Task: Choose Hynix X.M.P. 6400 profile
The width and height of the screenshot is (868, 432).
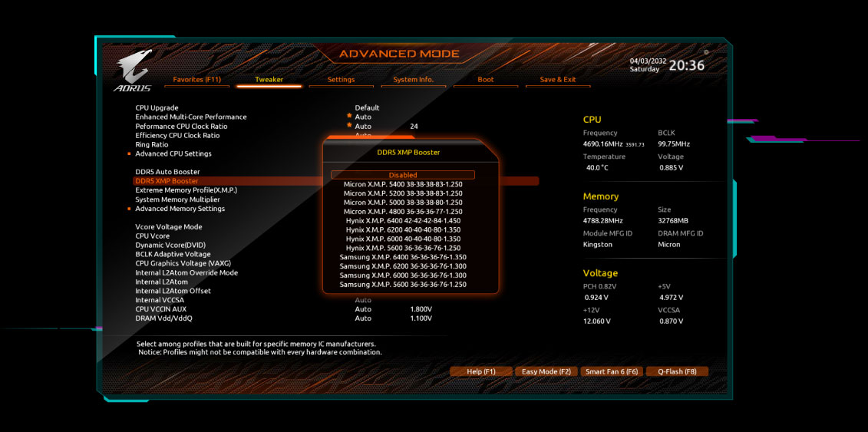Action: [403, 221]
